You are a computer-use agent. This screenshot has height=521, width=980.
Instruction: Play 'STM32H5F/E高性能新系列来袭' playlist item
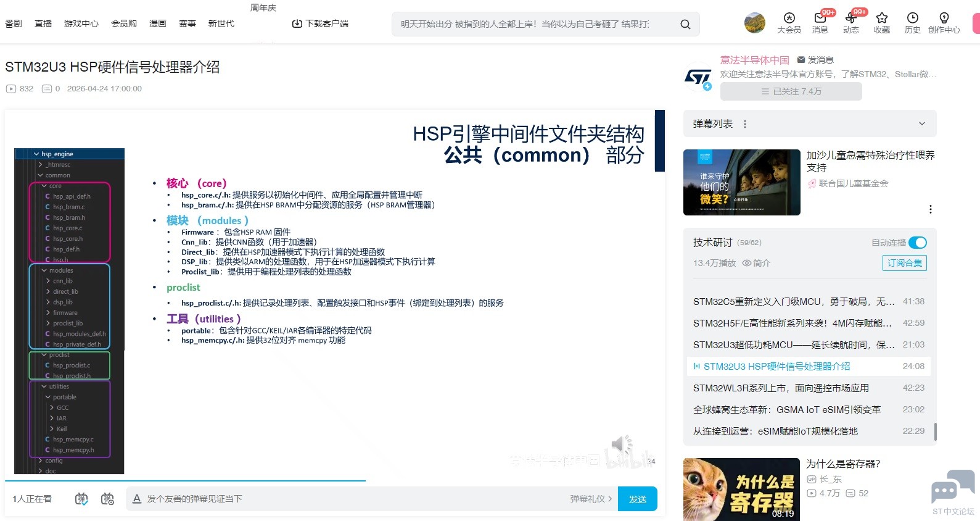point(809,323)
